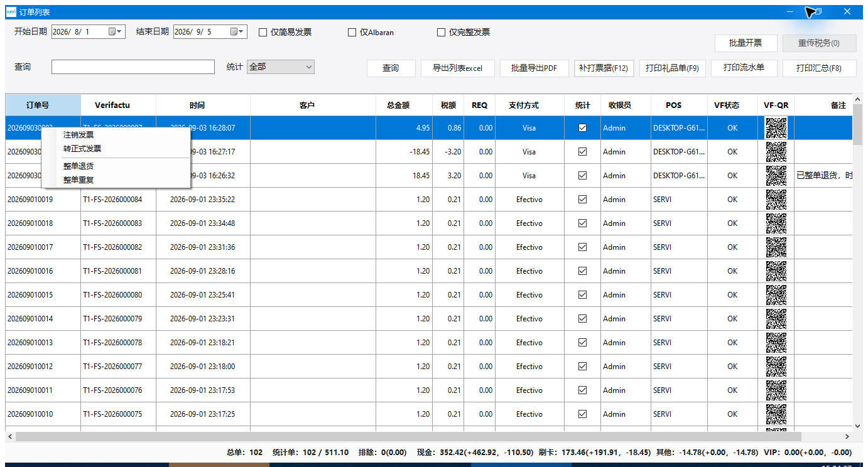Screen dimensions: 868x467
Task: Sort by 支付方式 column header
Action: pos(529,105)
